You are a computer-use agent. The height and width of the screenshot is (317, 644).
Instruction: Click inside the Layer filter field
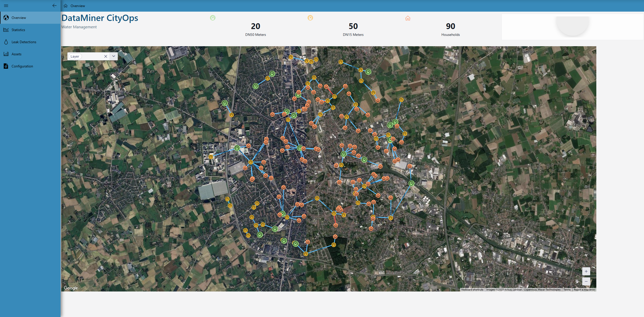pos(92,56)
